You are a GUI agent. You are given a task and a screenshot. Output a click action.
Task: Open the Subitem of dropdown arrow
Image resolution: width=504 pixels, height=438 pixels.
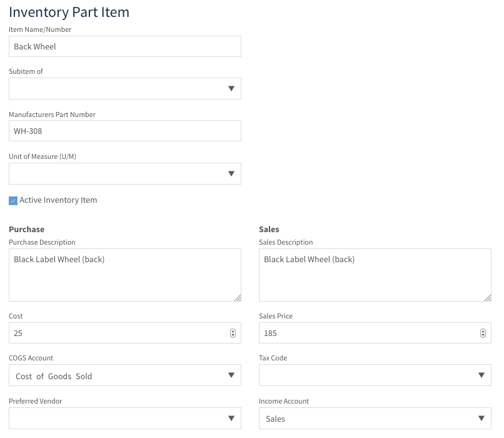tap(231, 88)
